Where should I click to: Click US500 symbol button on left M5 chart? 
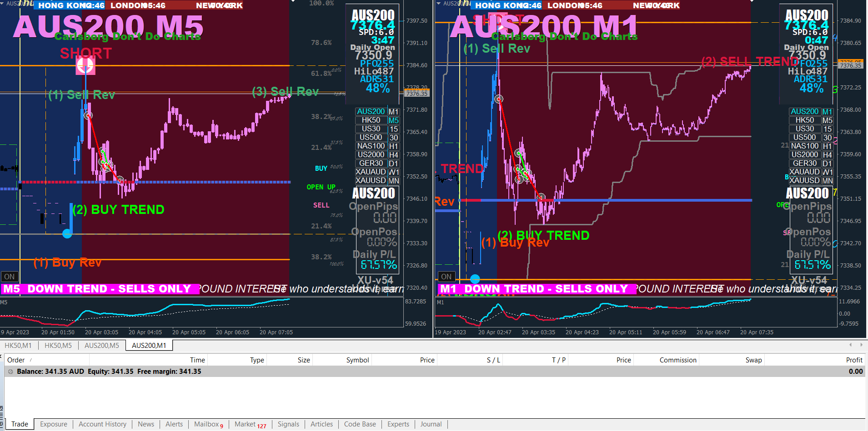click(371, 138)
